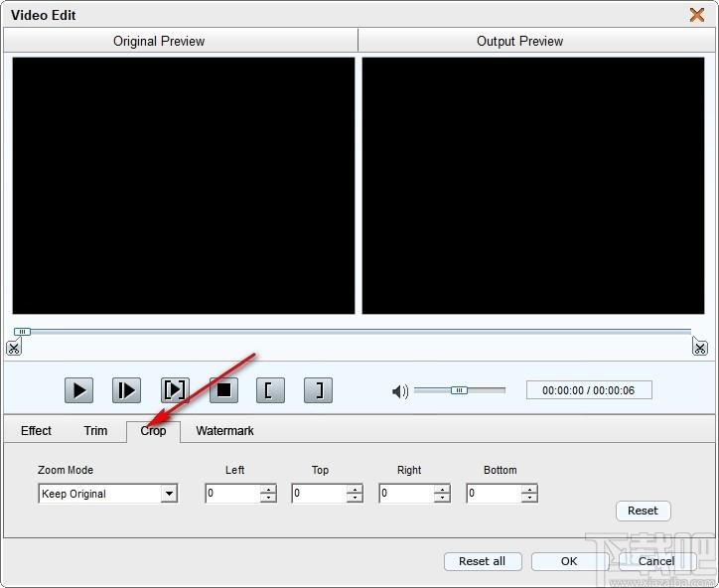Select the Crop tab
This screenshot has height=588, width=719.
(153, 431)
